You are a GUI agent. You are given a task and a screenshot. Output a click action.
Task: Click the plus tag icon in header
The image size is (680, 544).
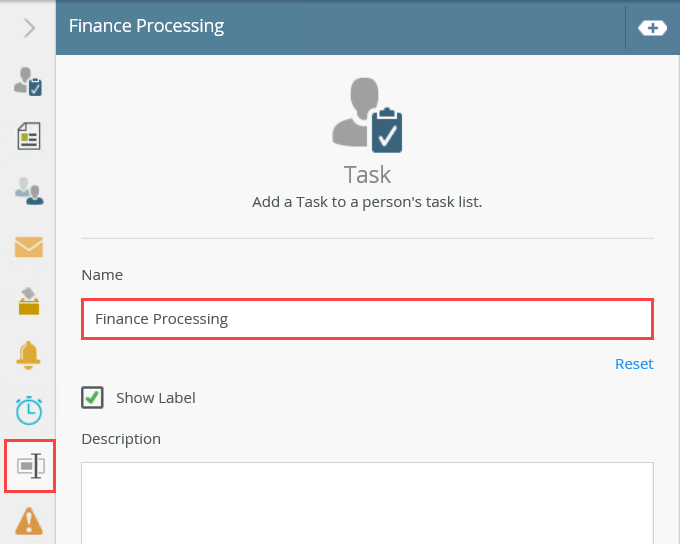click(652, 28)
